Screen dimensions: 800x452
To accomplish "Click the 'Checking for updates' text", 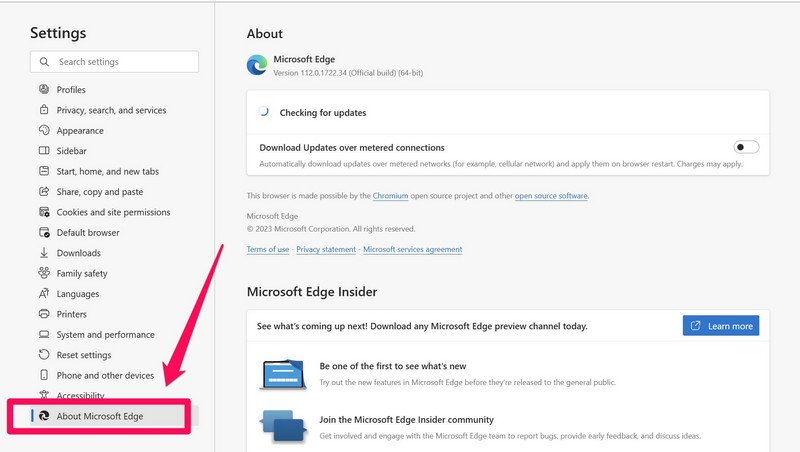I will click(x=323, y=113).
